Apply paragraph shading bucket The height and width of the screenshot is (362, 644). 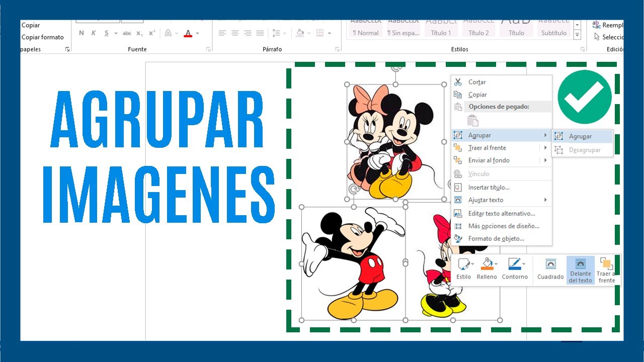tap(300, 33)
